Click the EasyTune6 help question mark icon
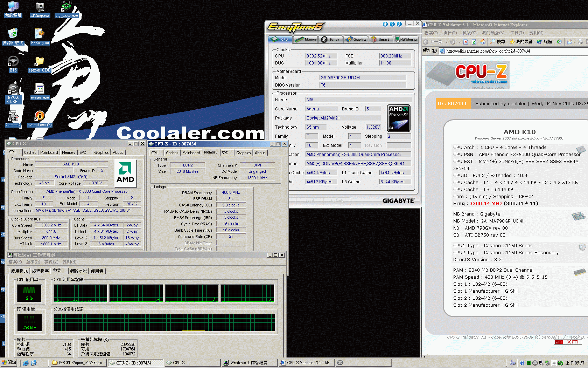 point(392,24)
